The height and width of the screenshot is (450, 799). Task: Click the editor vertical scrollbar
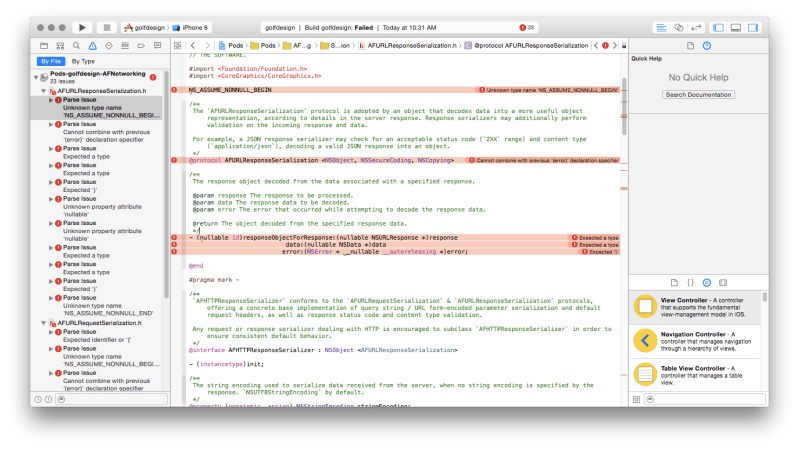click(x=624, y=107)
